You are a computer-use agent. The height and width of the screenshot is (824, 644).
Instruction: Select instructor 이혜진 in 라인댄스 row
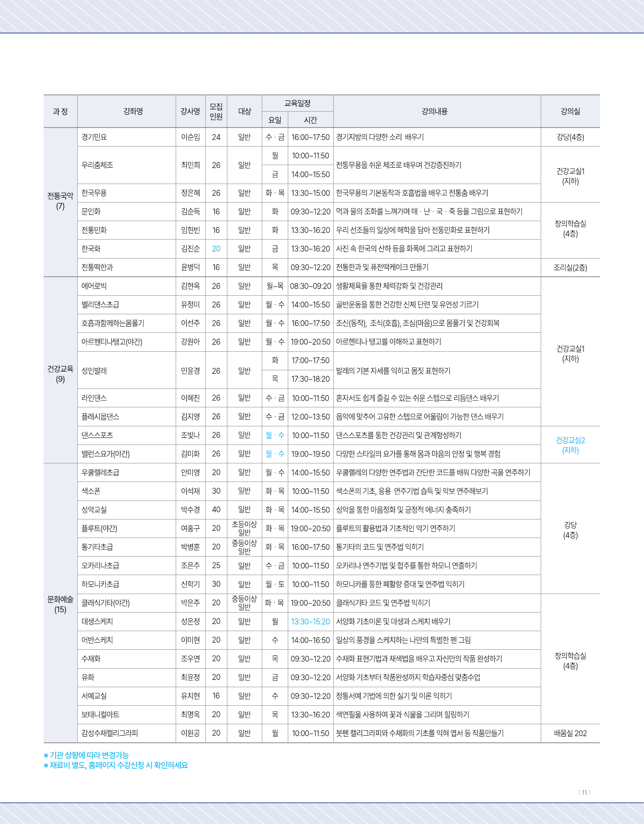tap(190, 398)
